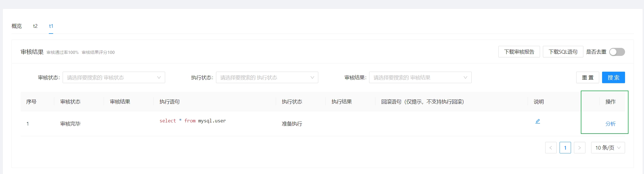Screen dimensions: 644x174
Task: Open the 分析 link for row 1
Action: (610, 124)
